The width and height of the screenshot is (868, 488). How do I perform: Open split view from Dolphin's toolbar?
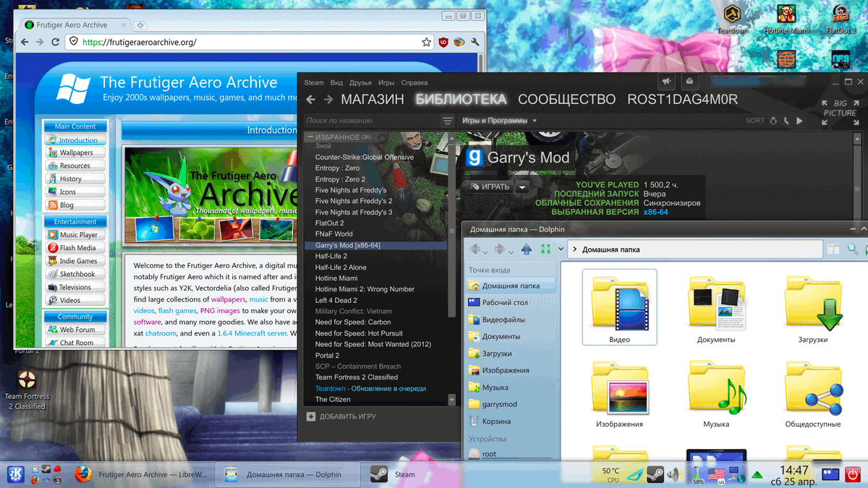click(x=833, y=249)
